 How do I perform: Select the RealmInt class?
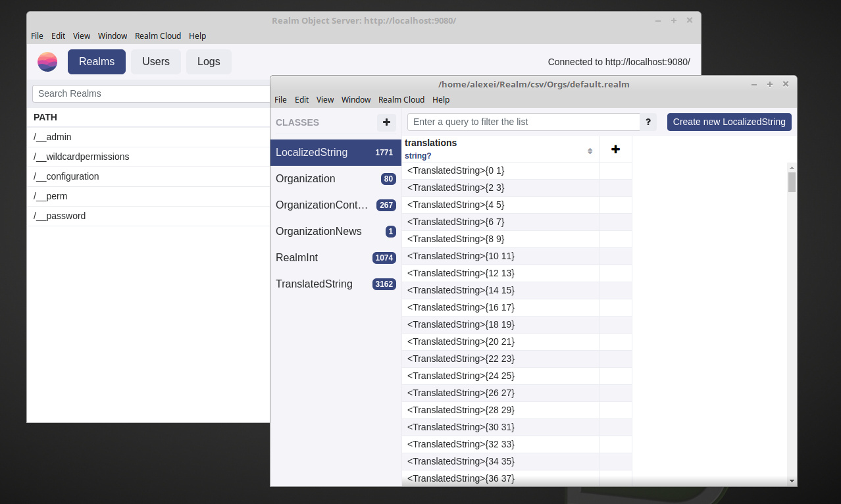[x=297, y=257]
